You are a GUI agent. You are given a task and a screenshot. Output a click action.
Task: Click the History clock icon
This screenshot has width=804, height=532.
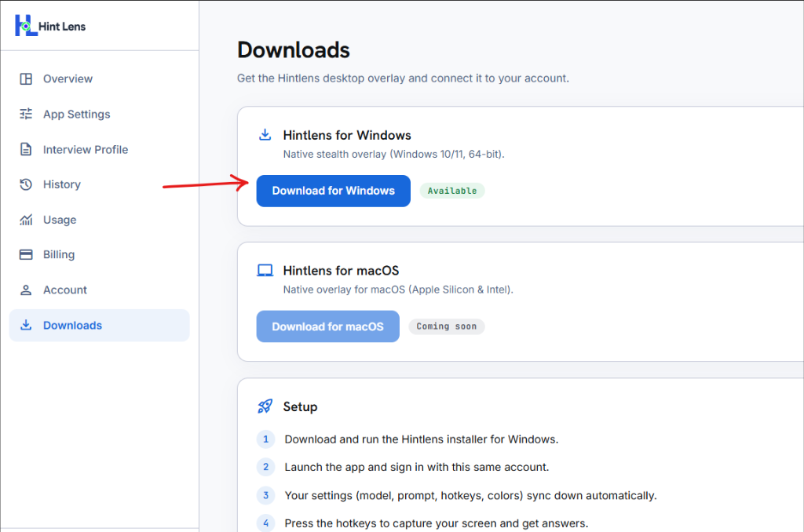click(26, 184)
